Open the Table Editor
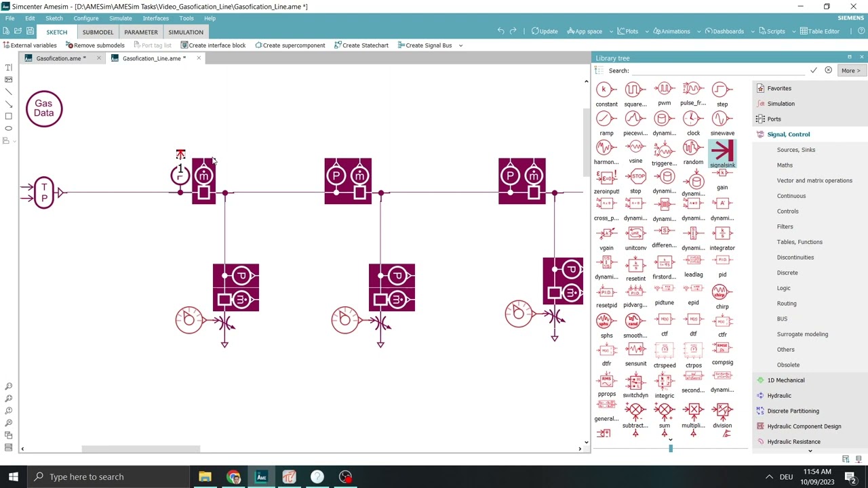This screenshot has width=868, height=488. click(820, 32)
